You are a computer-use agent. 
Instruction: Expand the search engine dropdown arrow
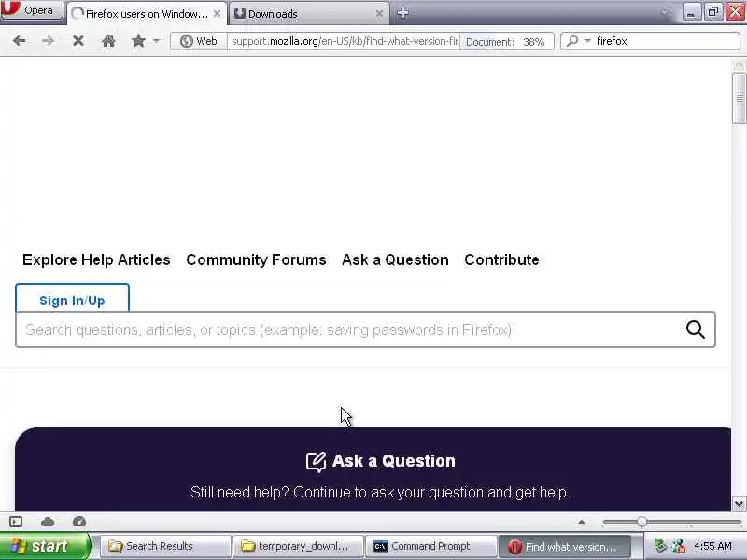(587, 41)
